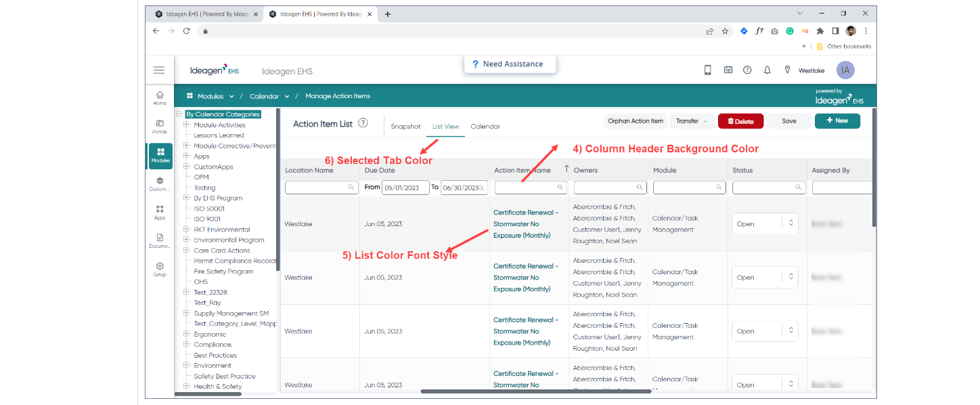Click Manage Action Items breadcrumb

(338, 96)
